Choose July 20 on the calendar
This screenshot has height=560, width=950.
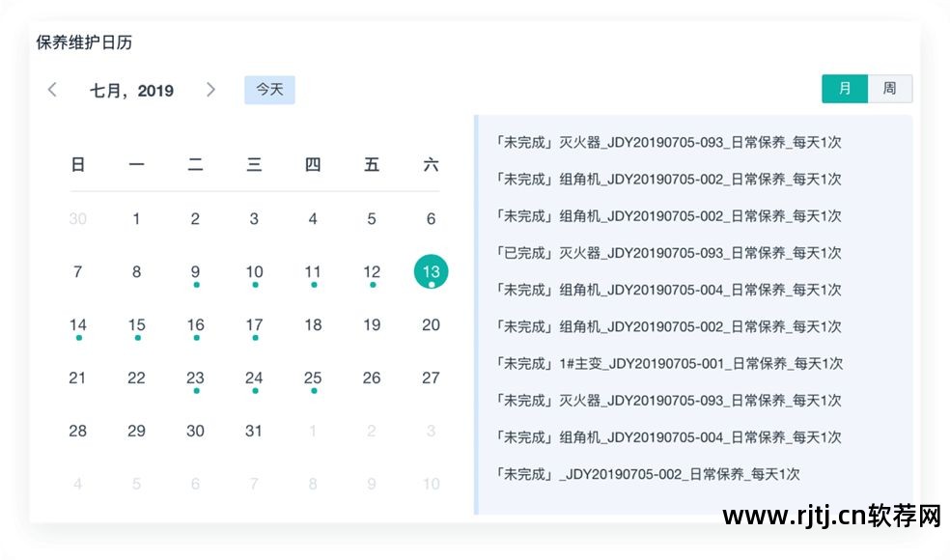(431, 324)
